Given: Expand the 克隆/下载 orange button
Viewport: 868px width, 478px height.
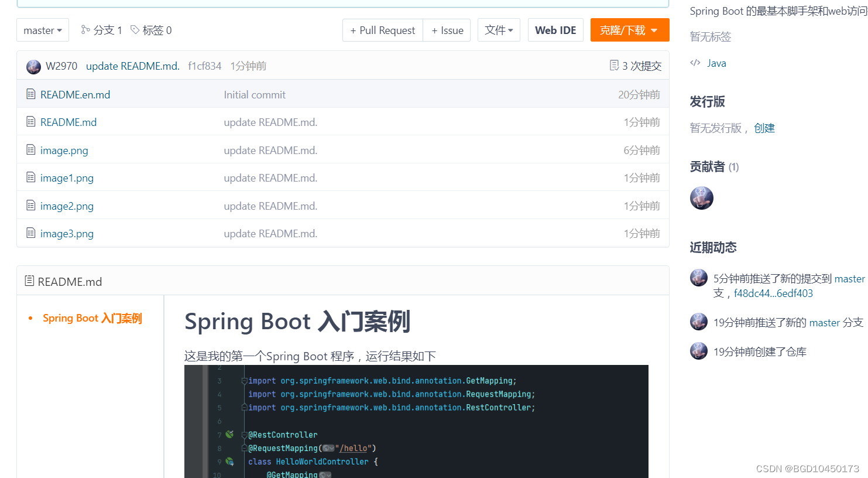Looking at the screenshot, I should coord(630,30).
